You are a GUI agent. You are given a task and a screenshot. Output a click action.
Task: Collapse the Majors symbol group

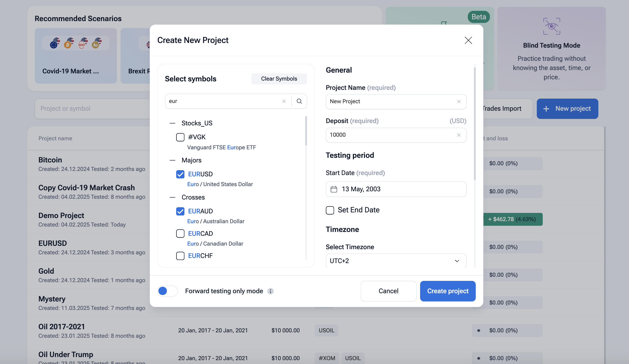point(172,160)
